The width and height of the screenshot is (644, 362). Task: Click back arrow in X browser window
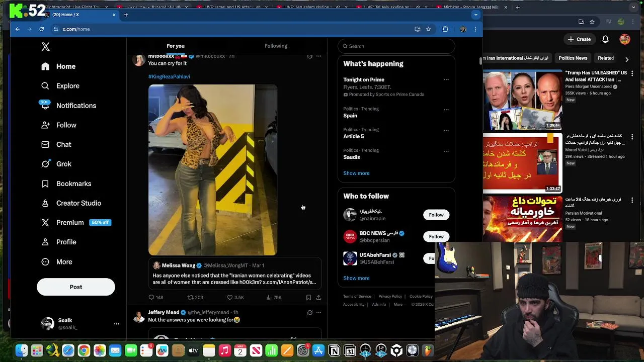tap(17, 29)
